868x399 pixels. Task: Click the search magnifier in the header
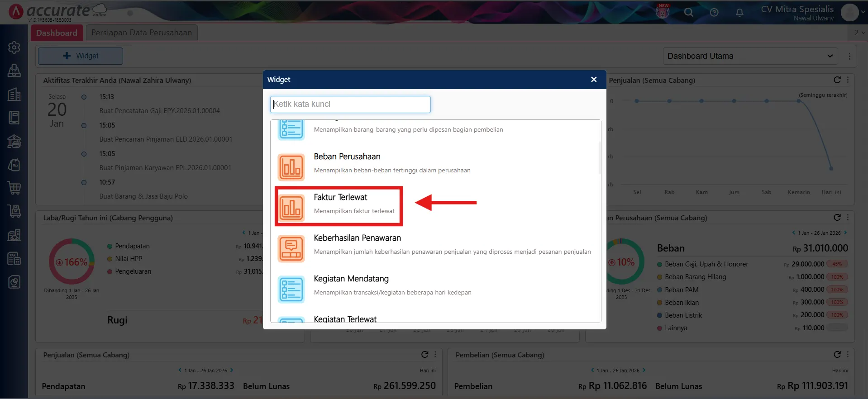coord(688,13)
